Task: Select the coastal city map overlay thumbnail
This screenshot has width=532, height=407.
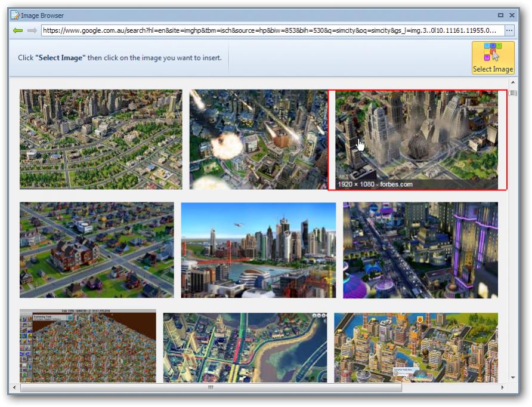Action: (245, 347)
